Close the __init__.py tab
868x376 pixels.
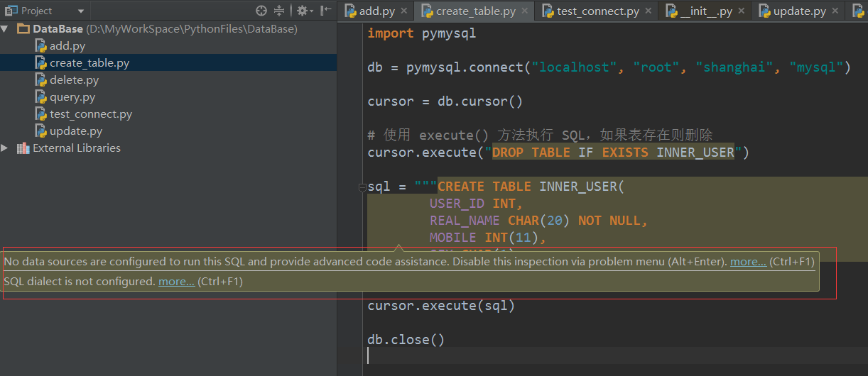point(740,11)
